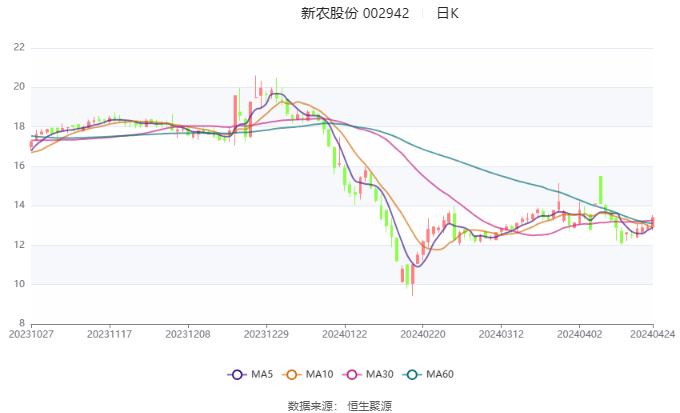Click the teal MA60 legend marker
680x413 pixels.
point(414,374)
